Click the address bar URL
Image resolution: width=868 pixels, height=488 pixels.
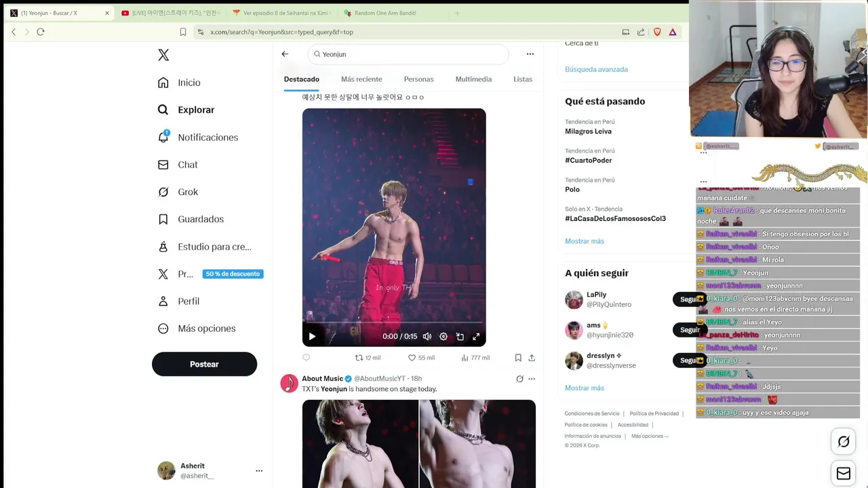281,32
